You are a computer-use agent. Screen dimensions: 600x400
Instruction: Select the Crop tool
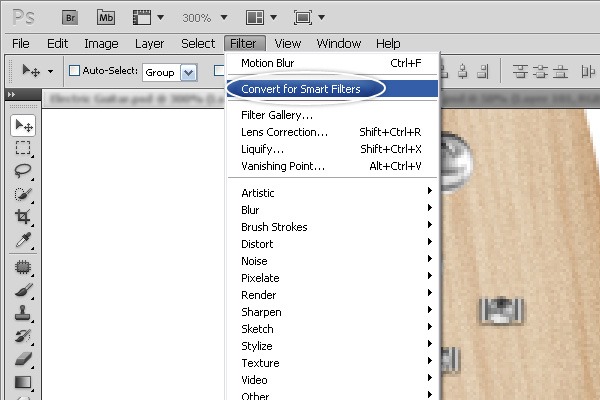point(23,217)
